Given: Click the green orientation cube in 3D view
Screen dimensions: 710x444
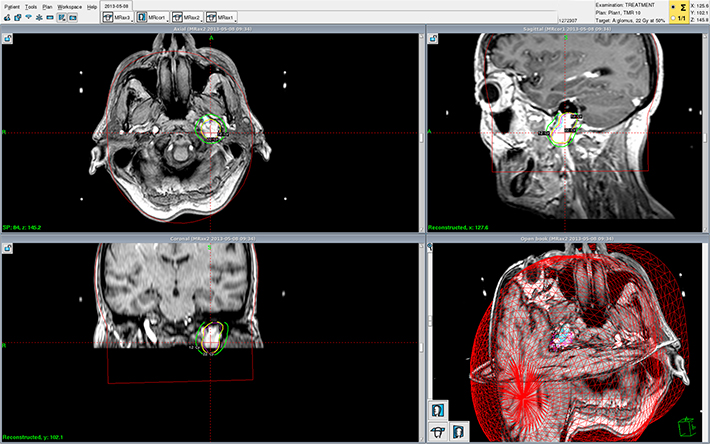Looking at the screenshot, I should (686, 426).
